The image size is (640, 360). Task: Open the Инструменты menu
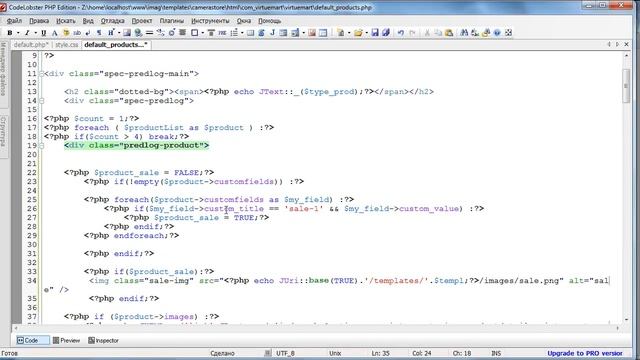point(210,21)
